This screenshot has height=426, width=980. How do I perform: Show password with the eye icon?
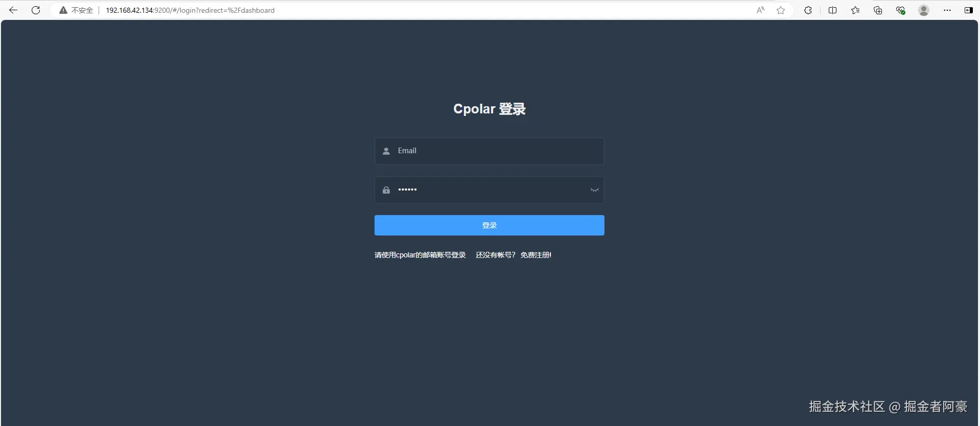(x=594, y=190)
